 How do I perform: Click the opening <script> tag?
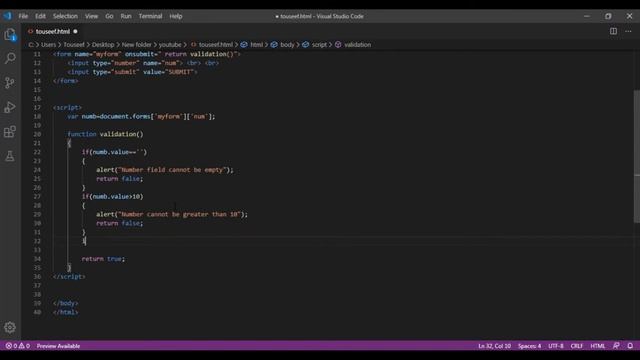pos(67,107)
